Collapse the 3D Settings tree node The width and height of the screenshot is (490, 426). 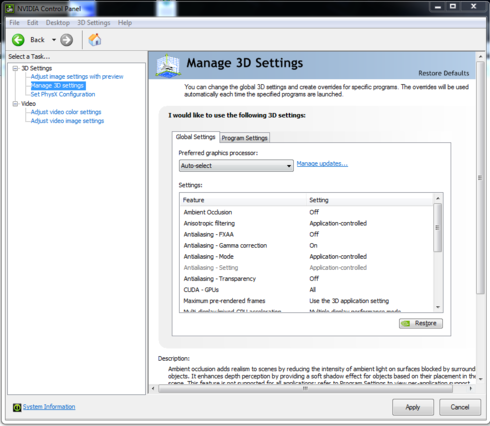(x=15, y=68)
